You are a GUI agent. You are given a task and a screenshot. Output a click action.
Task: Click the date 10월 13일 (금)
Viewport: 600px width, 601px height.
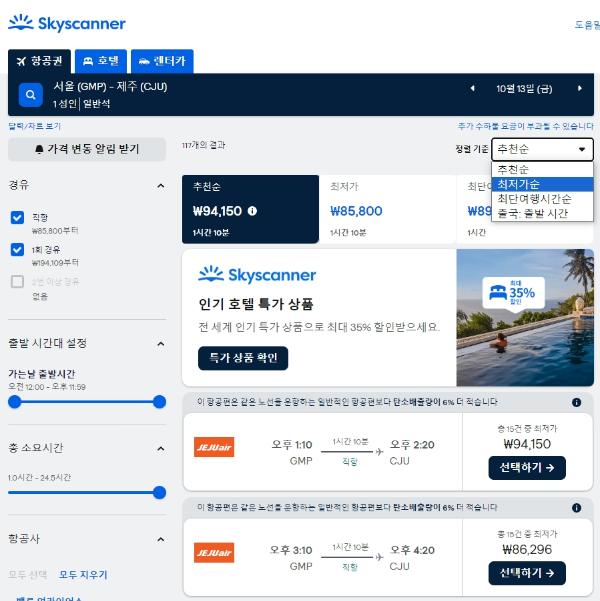coord(524,89)
